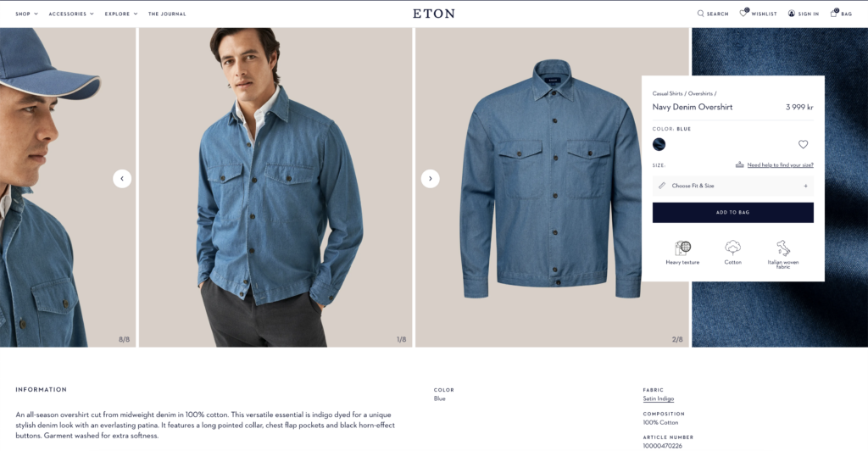868x451 pixels.
Task: Click the Overshirts breadcrumb link
Action: (x=700, y=93)
